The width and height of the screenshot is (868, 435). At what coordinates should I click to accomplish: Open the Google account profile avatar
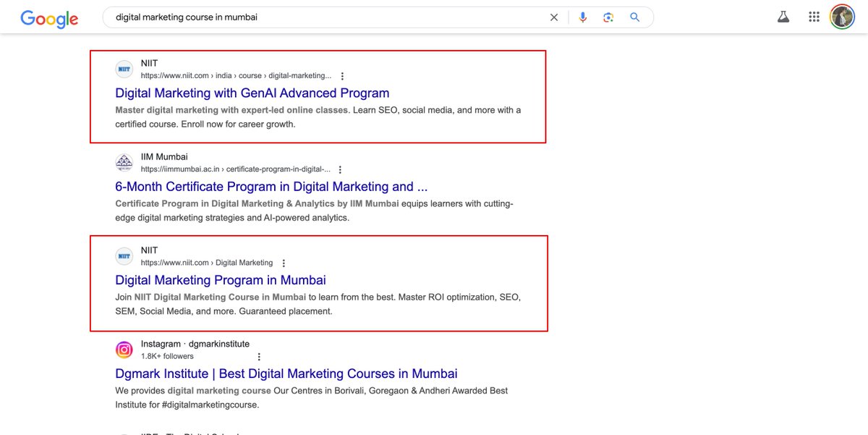click(x=842, y=17)
